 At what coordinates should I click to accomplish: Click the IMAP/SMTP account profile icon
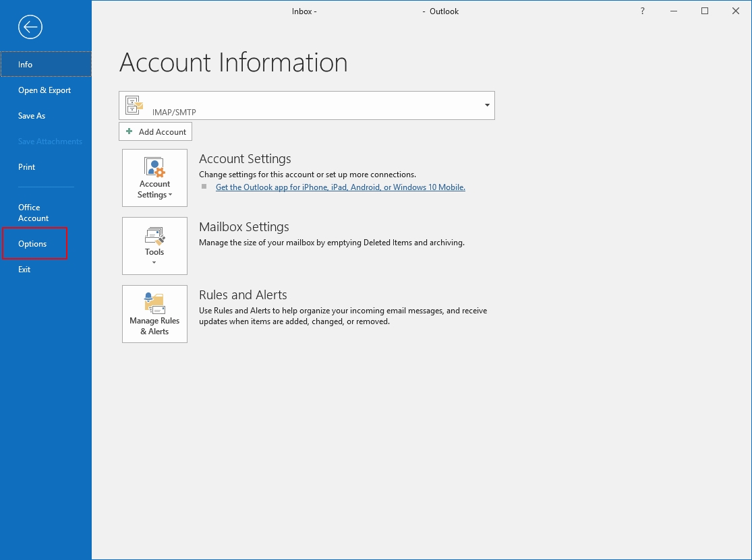click(x=133, y=105)
